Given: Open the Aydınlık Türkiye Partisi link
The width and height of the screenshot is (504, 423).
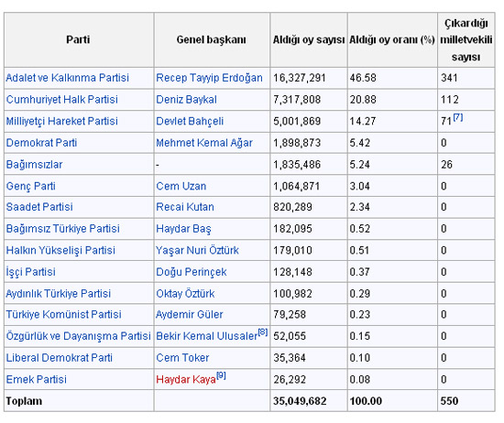Looking at the screenshot, I should pyautogui.click(x=59, y=294).
